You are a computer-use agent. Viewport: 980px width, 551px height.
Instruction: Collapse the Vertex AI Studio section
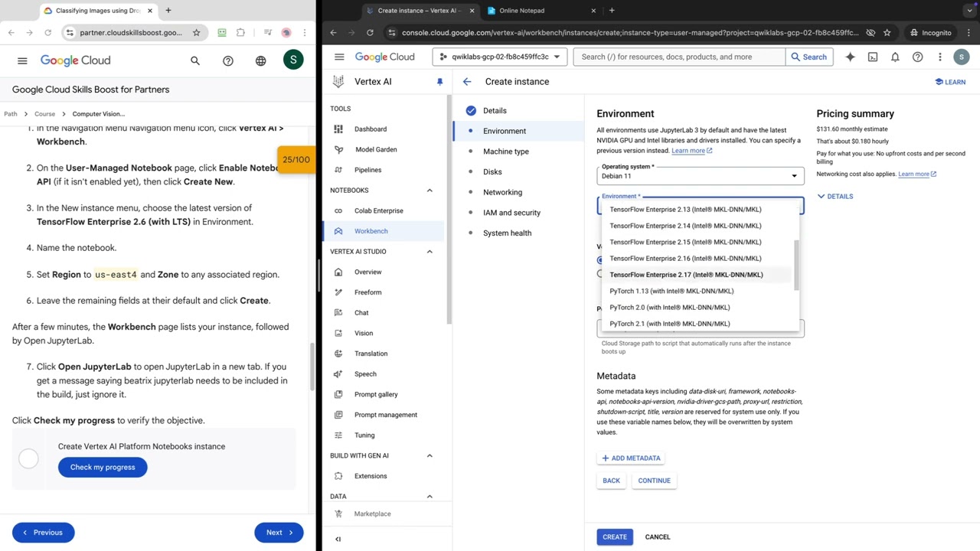click(x=430, y=252)
